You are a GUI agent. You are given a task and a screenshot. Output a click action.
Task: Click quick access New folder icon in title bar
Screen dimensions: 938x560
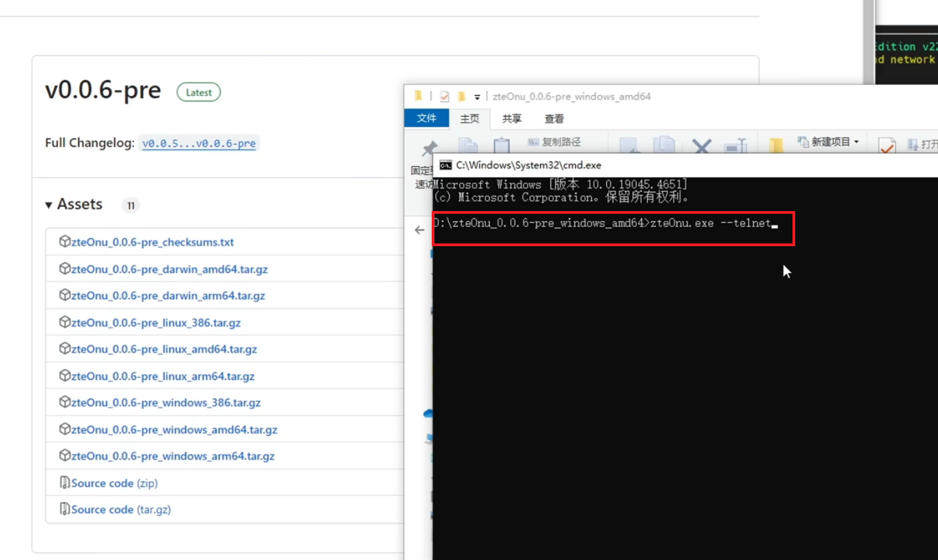pos(461,97)
